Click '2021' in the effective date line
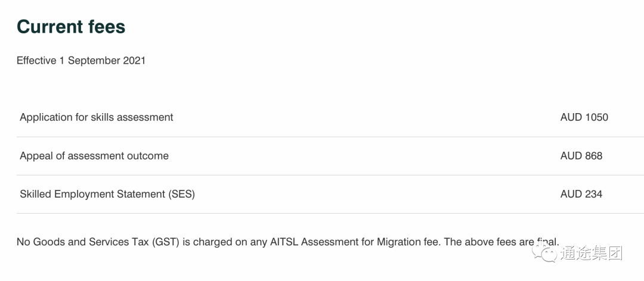 (134, 61)
